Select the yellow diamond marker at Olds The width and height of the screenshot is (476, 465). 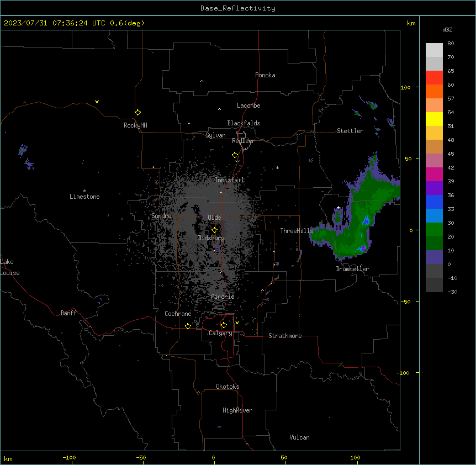pos(214,230)
